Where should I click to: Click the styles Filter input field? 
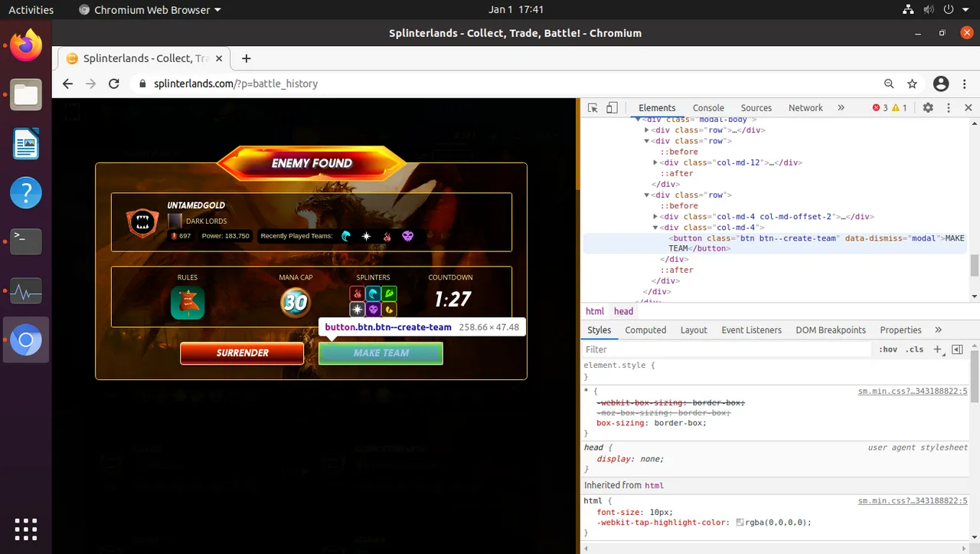click(726, 349)
